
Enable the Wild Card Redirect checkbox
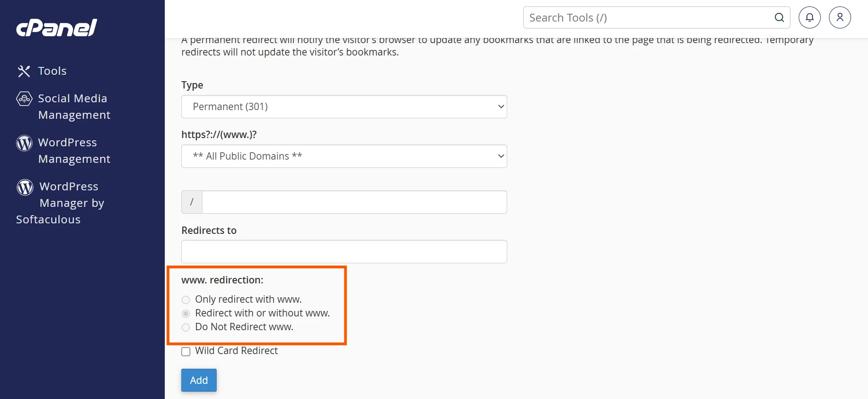tap(186, 351)
